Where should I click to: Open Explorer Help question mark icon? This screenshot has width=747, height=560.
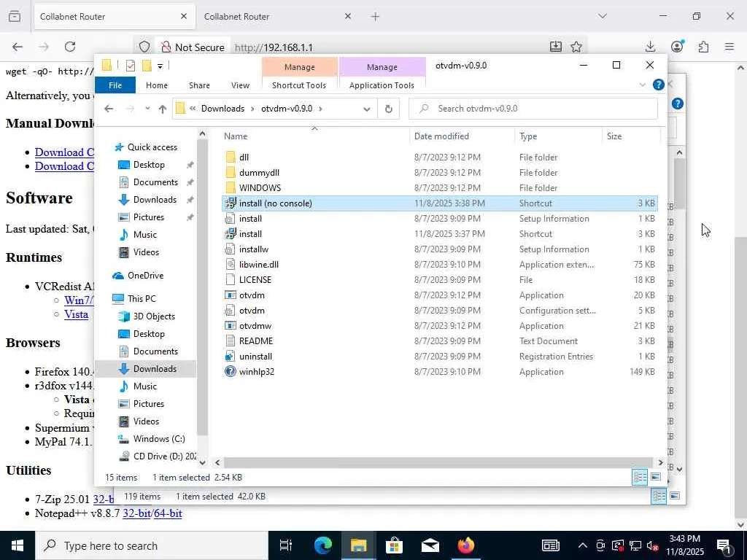pos(659,85)
